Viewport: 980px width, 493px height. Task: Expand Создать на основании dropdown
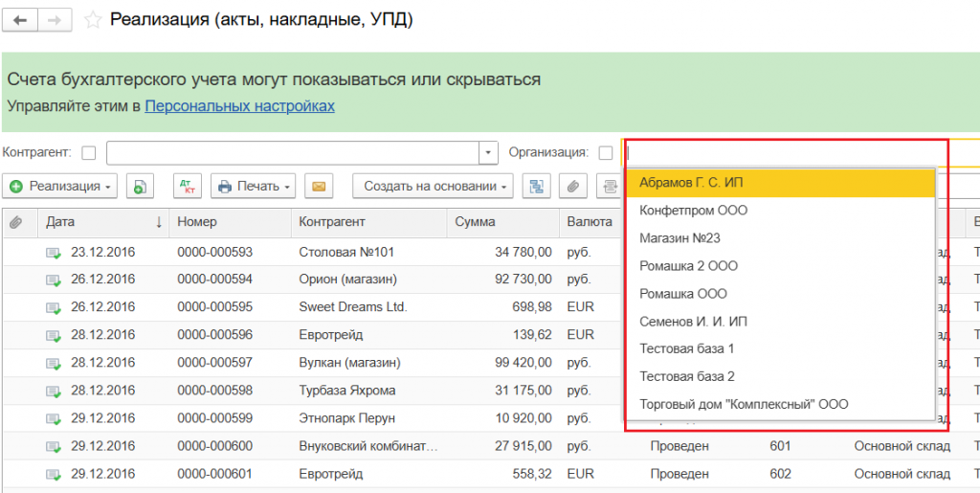pyautogui.click(x=433, y=187)
